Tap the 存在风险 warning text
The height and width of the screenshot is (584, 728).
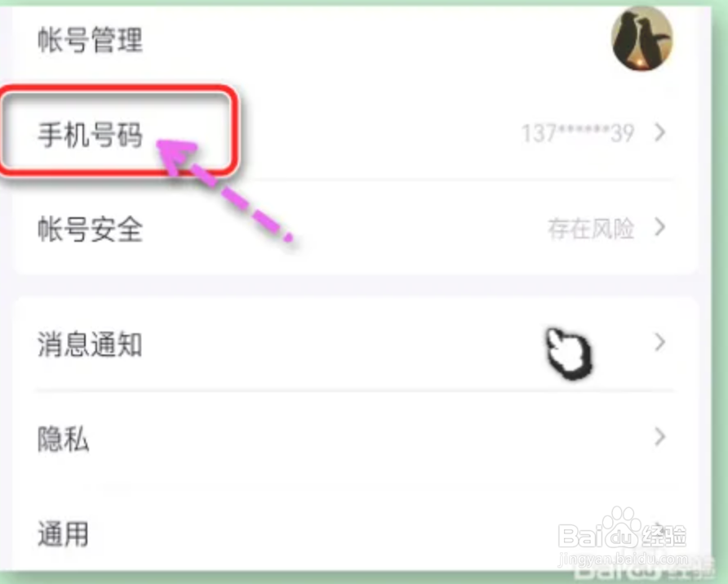click(591, 229)
